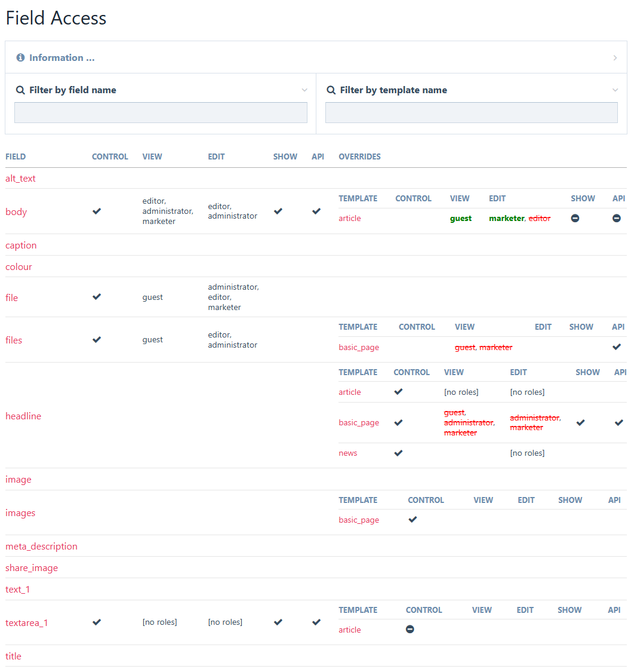
Task: Click textarea_1 article control minus icon
Action: coord(410,630)
